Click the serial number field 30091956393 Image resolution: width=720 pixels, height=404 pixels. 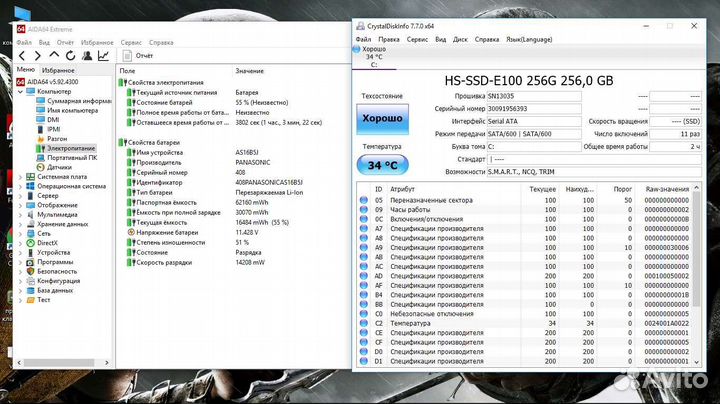point(534,109)
